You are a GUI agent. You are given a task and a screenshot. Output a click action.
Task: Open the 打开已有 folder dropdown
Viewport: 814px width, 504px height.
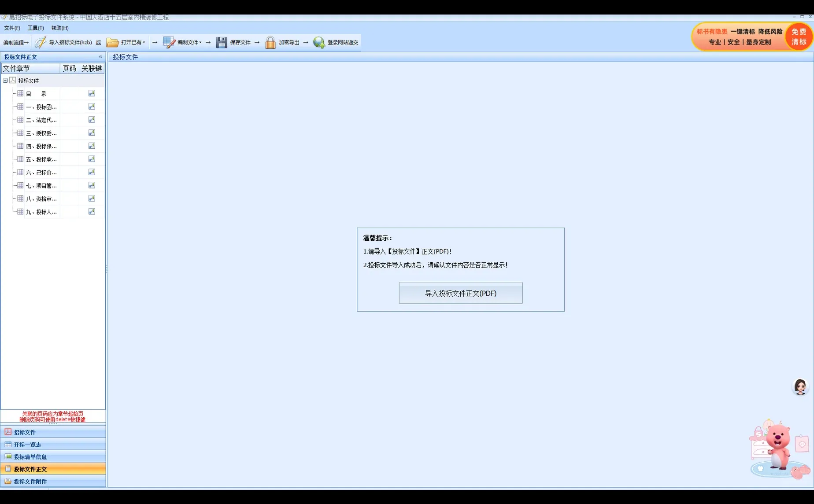pyautogui.click(x=126, y=42)
